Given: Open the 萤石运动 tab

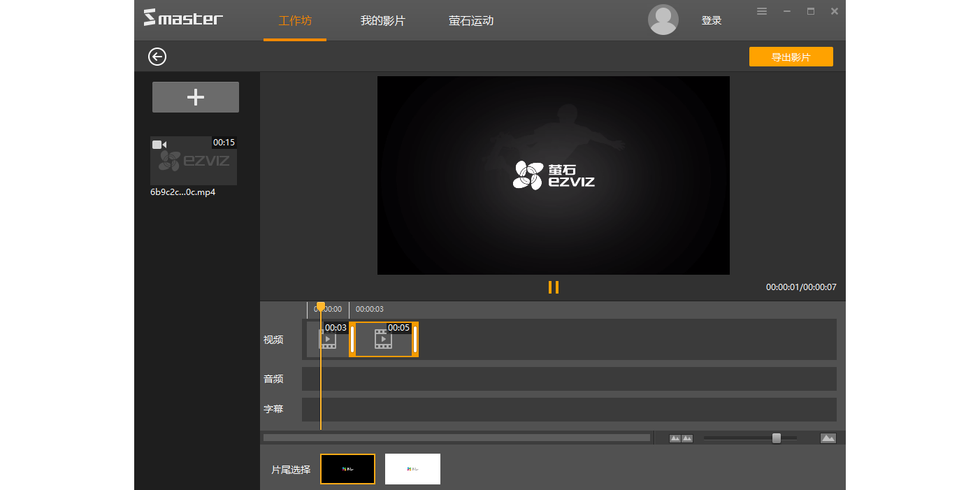Looking at the screenshot, I should point(471,20).
